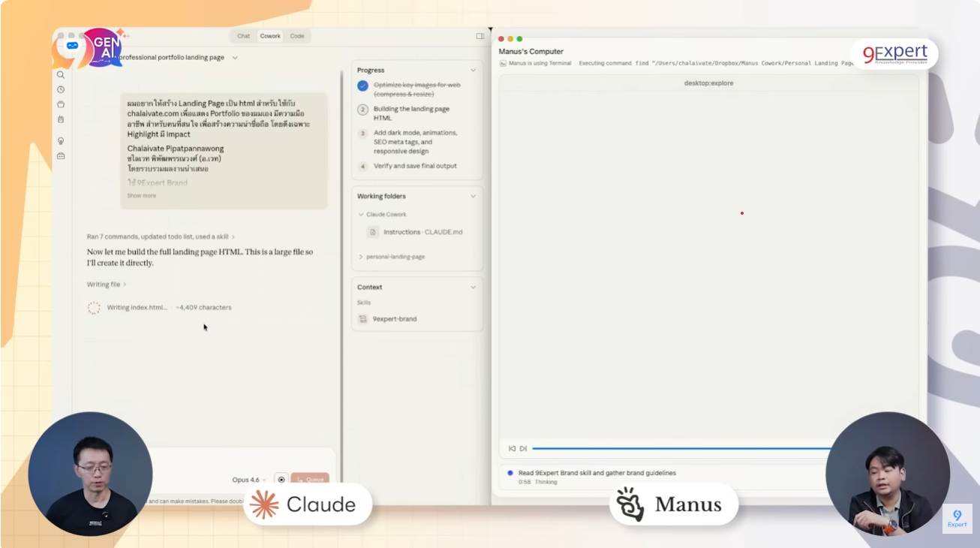The height and width of the screenshot is (548, 980).
Task: Click the 'Executing command find' status text
Action: click(716, 64)
